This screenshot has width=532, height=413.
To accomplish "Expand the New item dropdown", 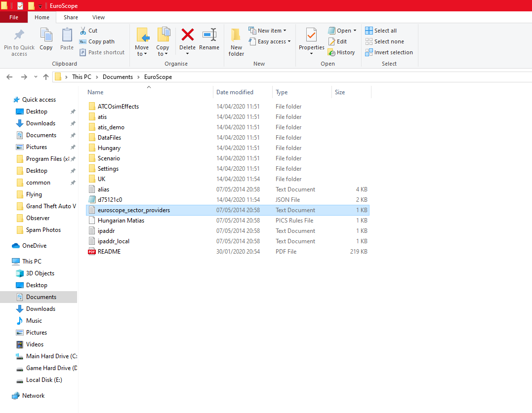I will click(269, 30).
